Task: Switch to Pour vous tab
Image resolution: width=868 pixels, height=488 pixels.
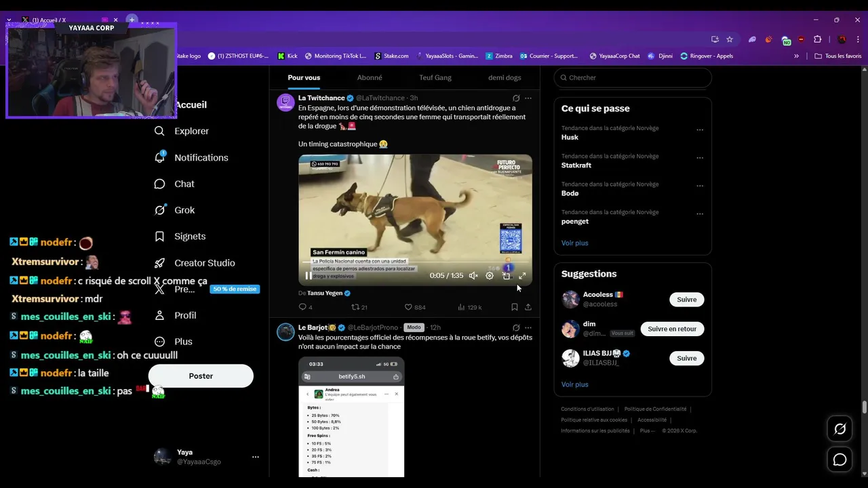Action: pos(304,77)
